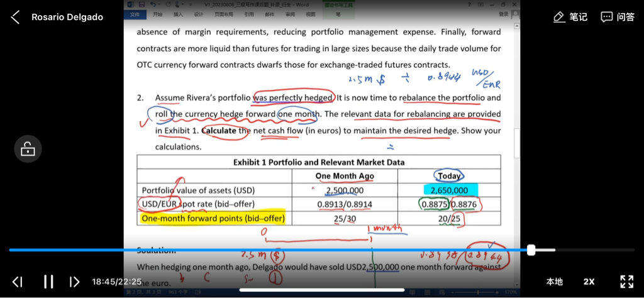The width and height of the screenshot is (644, 298).
Task: Click the 登录 sign-in link in Word
Action: pyautogui.click(x=503, y=14)
